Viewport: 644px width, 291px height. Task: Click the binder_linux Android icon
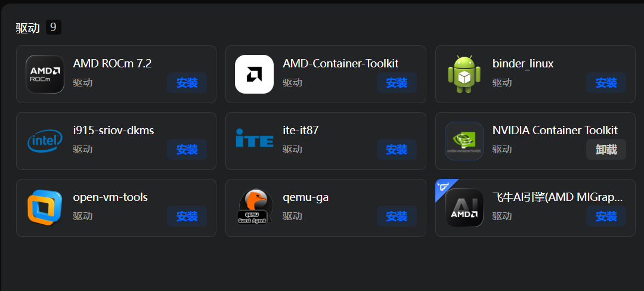pyautogui.click(x=464, y=75)
